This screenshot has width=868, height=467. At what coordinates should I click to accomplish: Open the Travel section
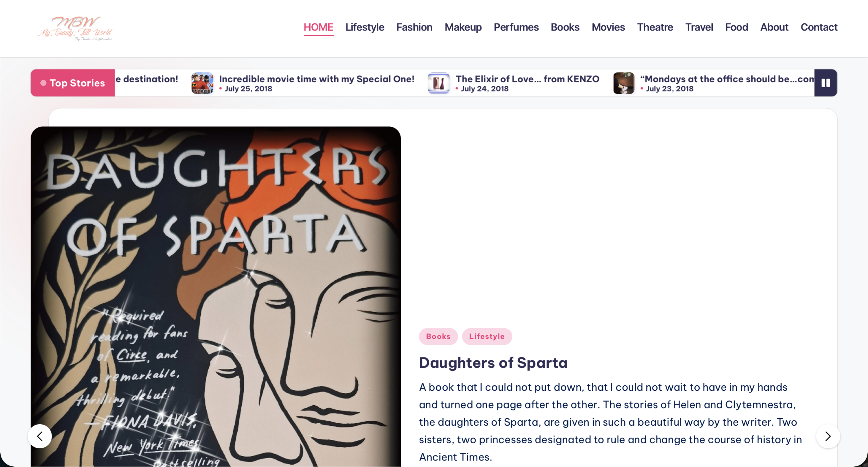tap(699, 27)
